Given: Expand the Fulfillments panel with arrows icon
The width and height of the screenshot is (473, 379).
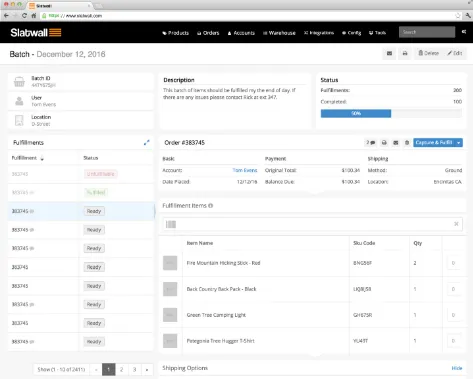Looking at the screenshot, I should pos(146,143).
